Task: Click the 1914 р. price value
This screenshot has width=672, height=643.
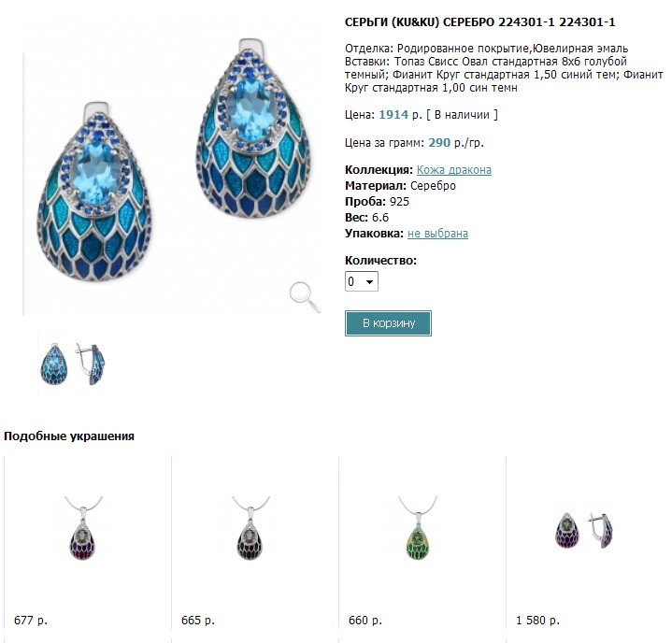Action: pyautogui.click(x=400, y=114)
